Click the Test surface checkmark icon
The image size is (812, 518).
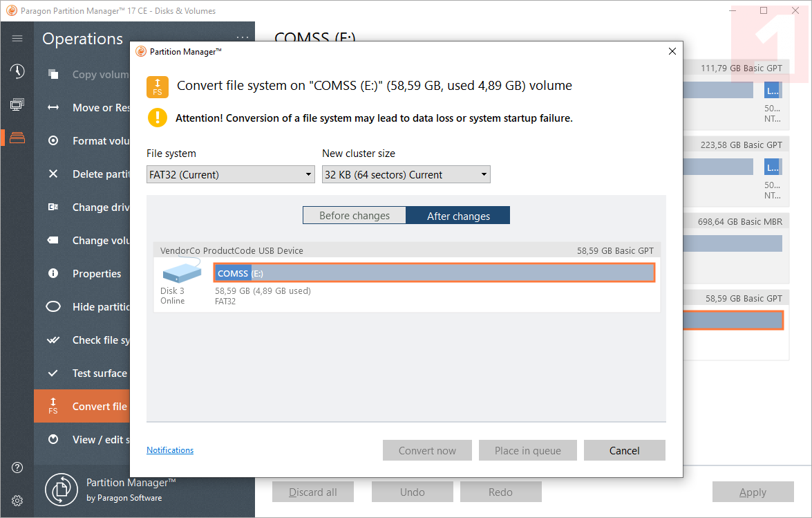(53, 373)
